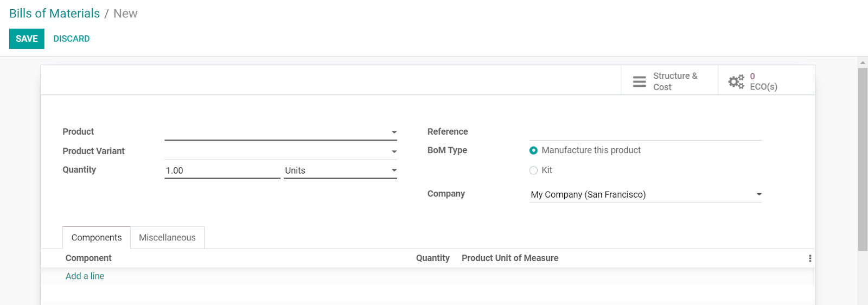Open the Product Variant dropdown arrow

click(x=394, y=151)
